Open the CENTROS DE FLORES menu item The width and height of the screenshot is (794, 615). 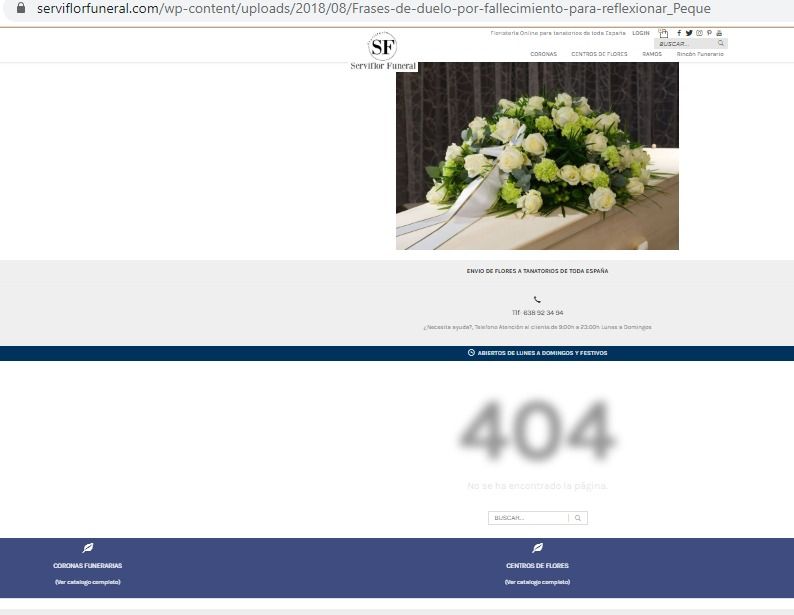coord(599,54)
